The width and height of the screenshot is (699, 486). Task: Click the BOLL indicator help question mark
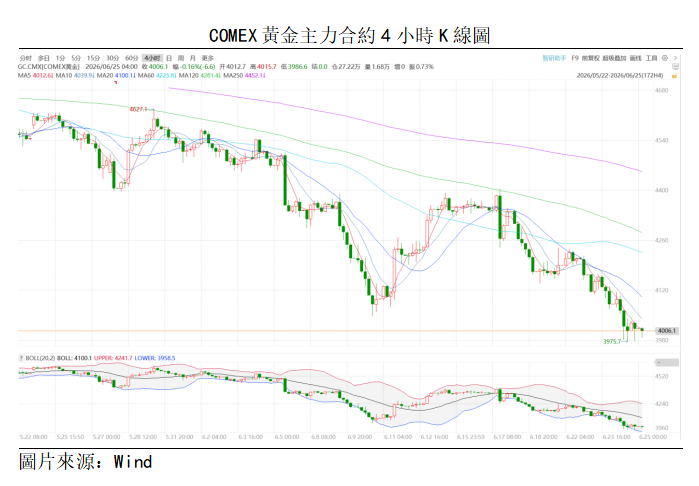[x=21, y=358]
